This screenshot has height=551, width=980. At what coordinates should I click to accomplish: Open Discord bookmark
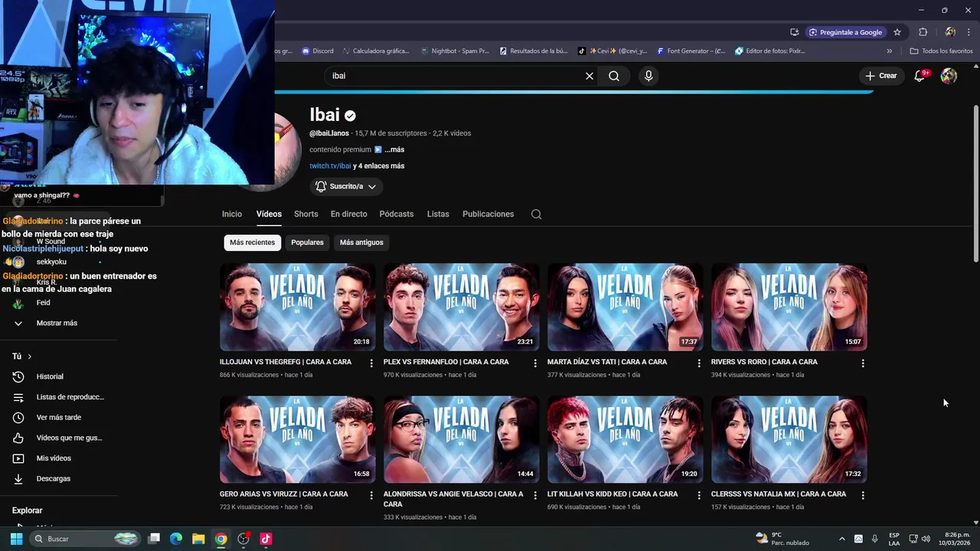(x=318, y=51)
